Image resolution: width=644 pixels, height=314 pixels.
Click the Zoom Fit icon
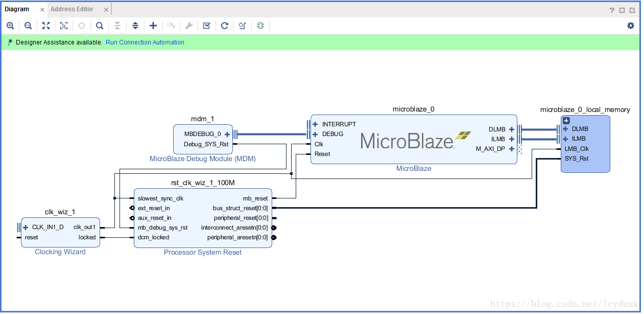coord(46,26)
